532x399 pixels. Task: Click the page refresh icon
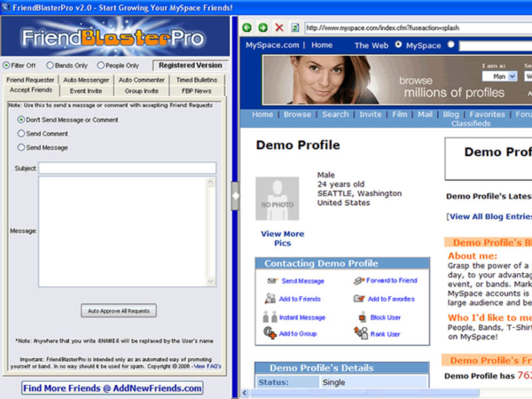point(295,27)
